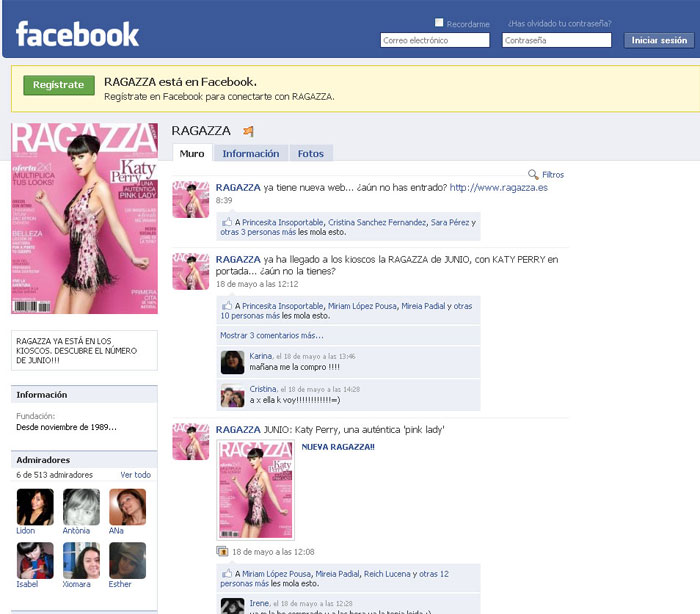Open the large RAGAZZA cover image
The image size is (700, 614).
(84, 218)
